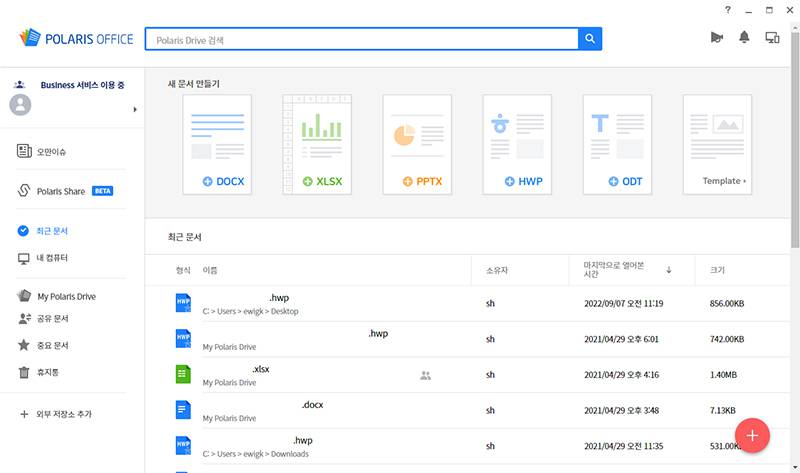
Task: Create a new PPTX presentation
Action: (417, 144)
